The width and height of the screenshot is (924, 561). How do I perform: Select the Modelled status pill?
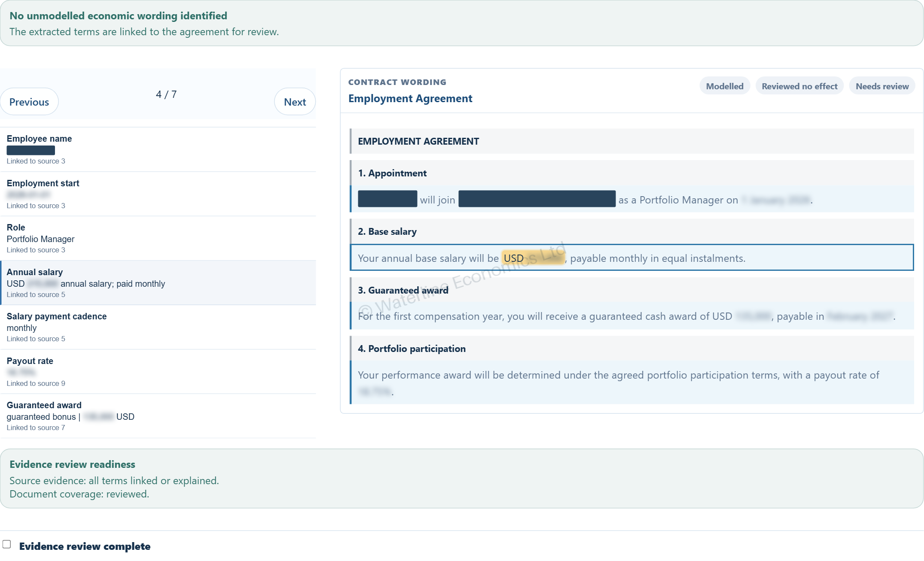click(725, 86)
